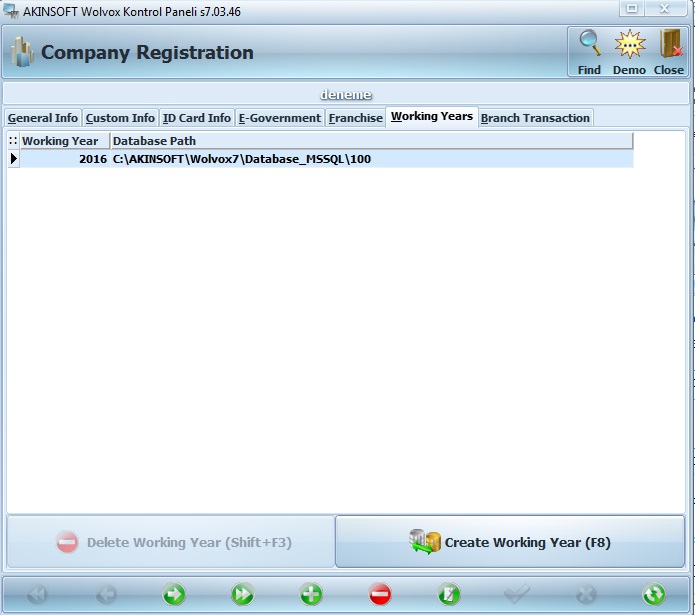
Task: Select the ID Card Info tab
Action: [x=196, y=118]
